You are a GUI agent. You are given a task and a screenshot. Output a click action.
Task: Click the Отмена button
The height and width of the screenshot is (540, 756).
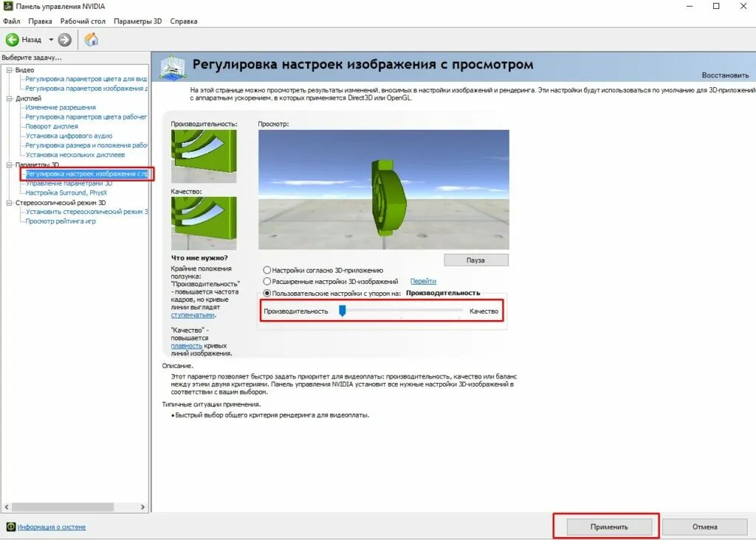705,527
